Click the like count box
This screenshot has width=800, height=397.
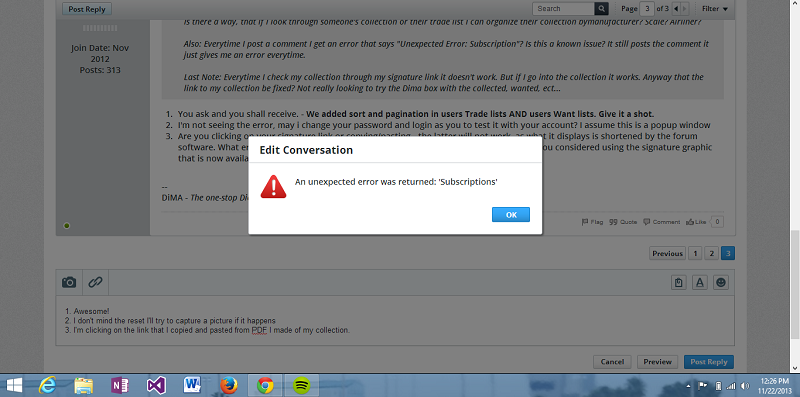[717, 222]
